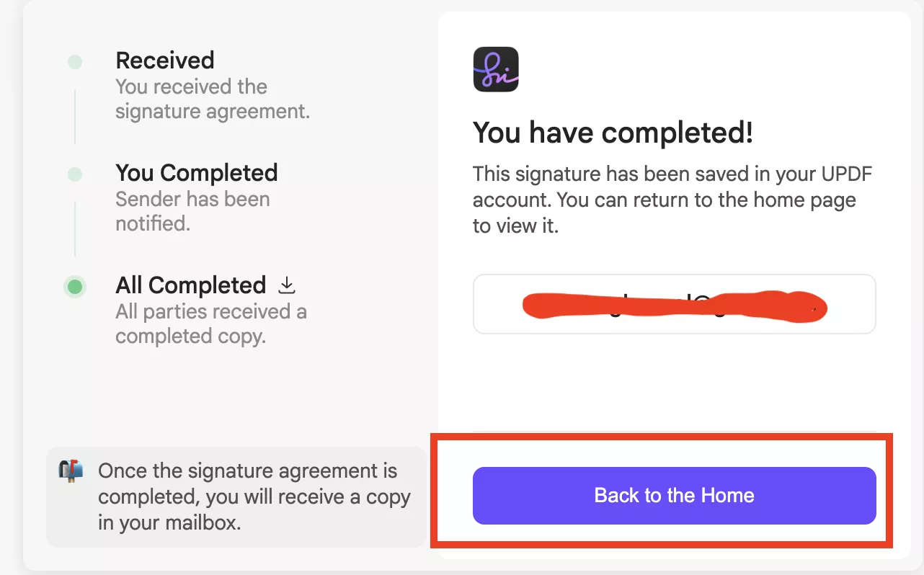Screen dimensions: 924x575
Task: Select the All Completed step label
Action: 190,285
